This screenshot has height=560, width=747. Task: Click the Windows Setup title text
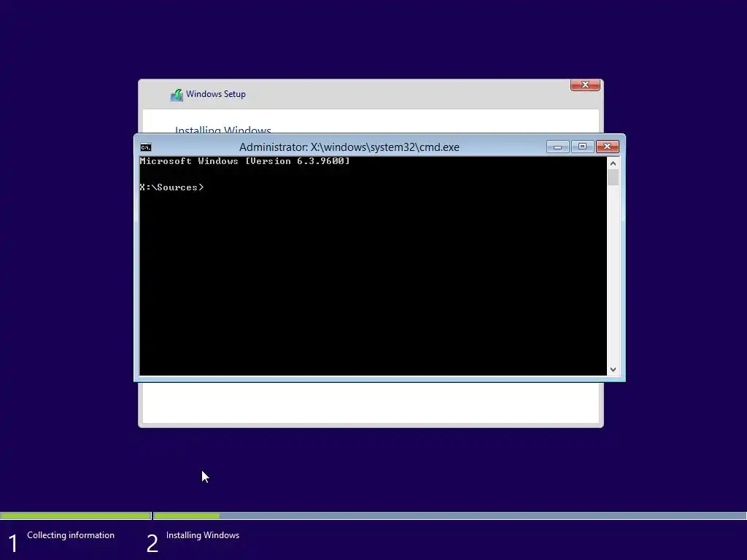(x=216, y=94)
